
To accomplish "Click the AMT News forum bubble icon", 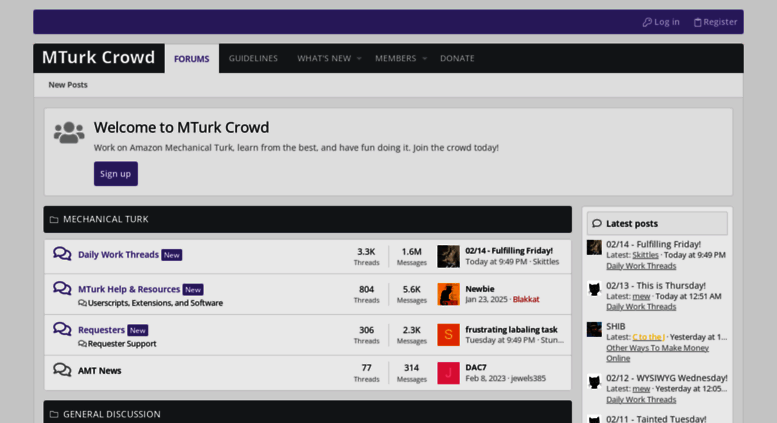I will pos(62,370).
